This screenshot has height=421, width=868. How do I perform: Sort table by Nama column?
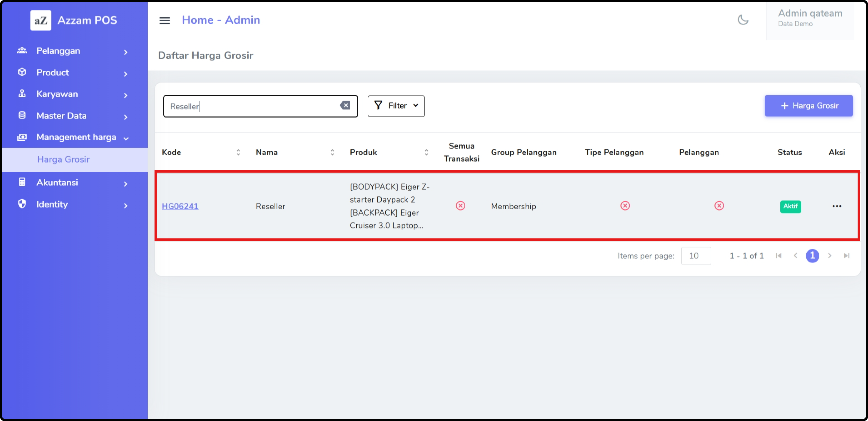[x=332, y=152]
